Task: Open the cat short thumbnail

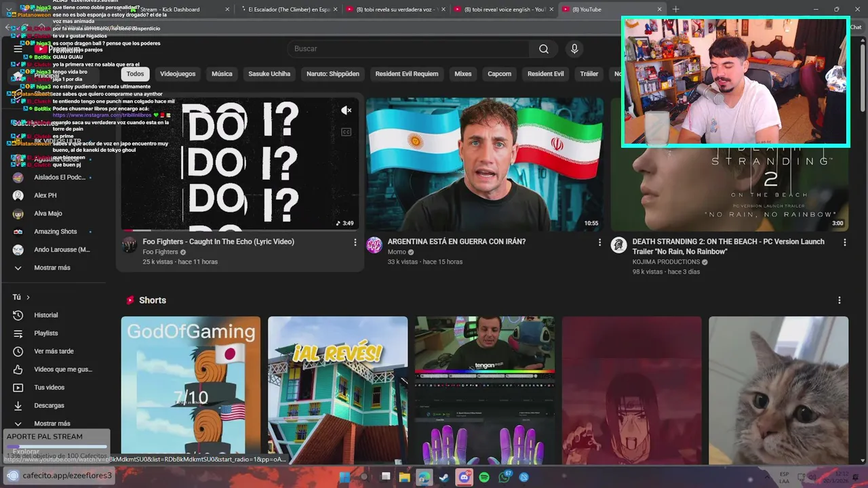Action: point(778,390)
